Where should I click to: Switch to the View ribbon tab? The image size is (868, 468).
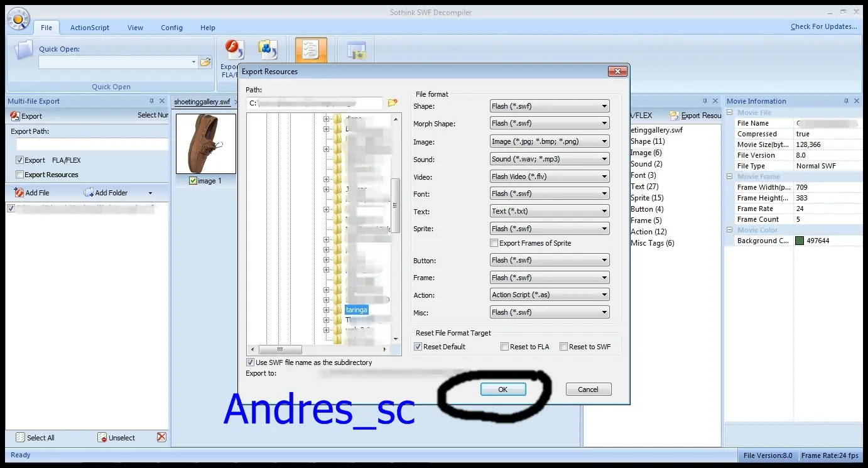[135, 28]
